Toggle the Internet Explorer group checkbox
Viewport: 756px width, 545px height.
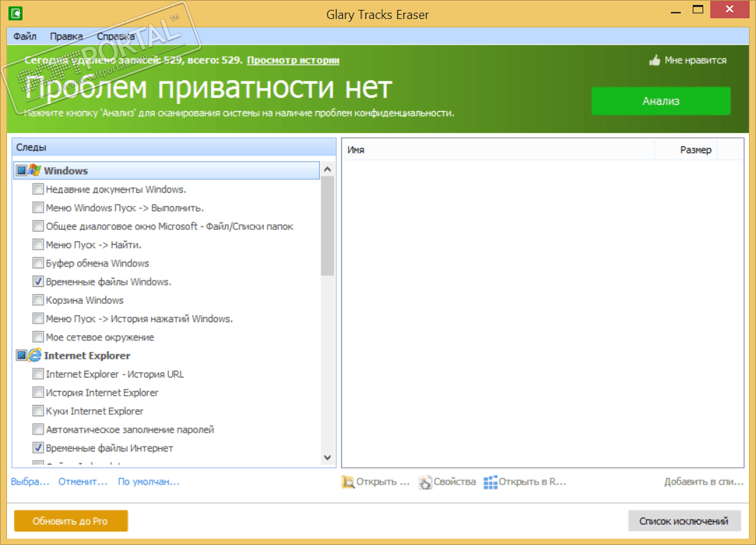tap(22, 355)
